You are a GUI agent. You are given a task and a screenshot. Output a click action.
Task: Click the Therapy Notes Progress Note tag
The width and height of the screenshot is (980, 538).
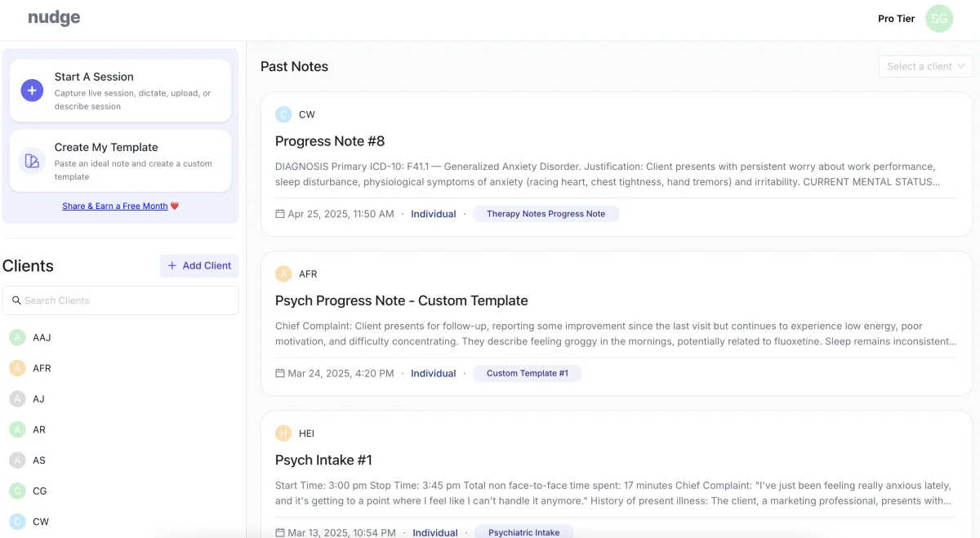pos(546,214)
